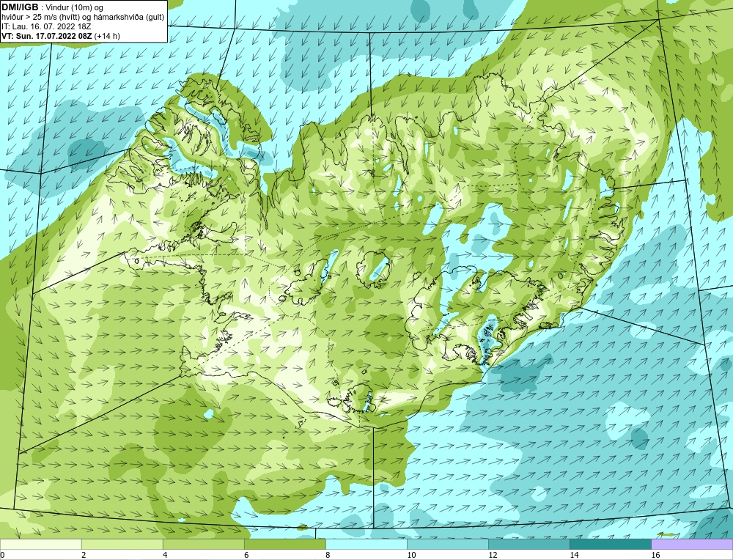Click the legend label '8'
The image size is (733, 560).
point(327,555)
